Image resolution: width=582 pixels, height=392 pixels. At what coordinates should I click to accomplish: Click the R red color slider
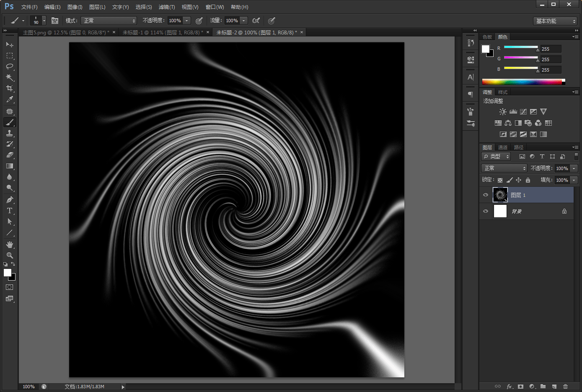coord(521,47)
